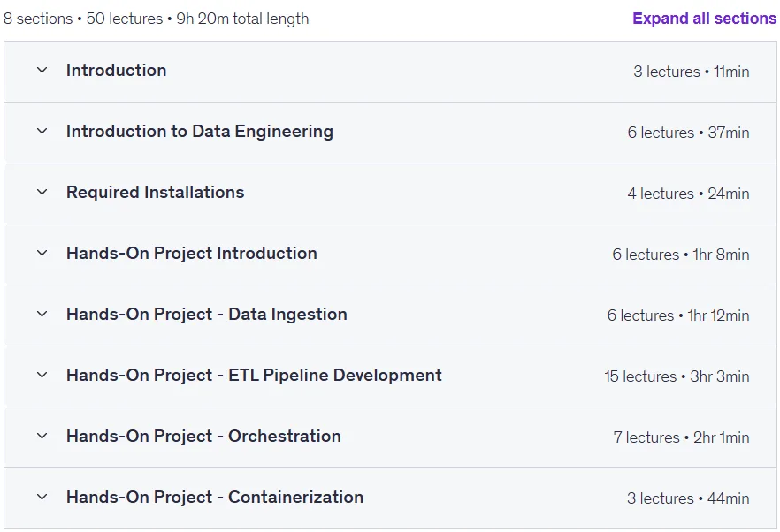Screen dimensions: 780x532
Task: Click Expand all sections link
Action: pyautogui.click(x=704, y=19)
